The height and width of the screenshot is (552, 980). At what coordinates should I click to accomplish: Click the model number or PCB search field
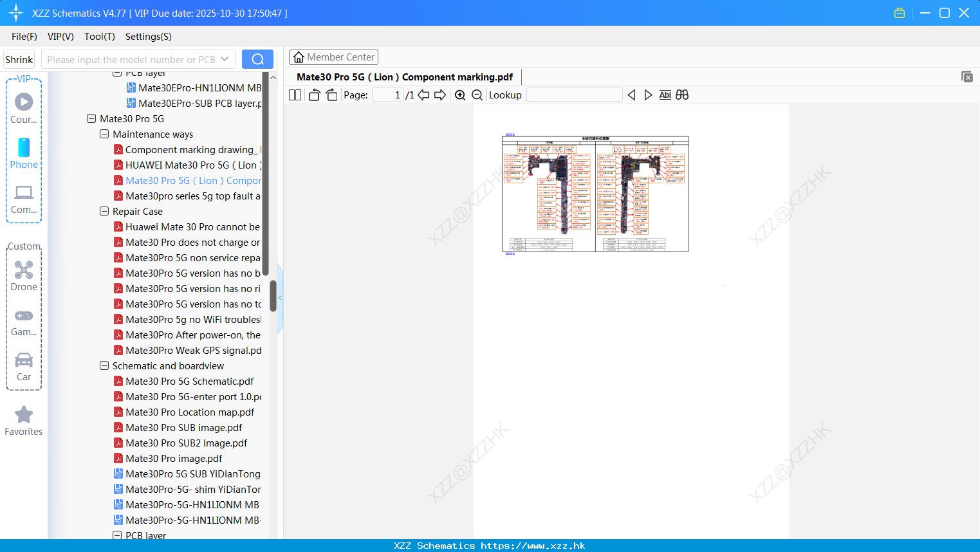pos(131,59)
